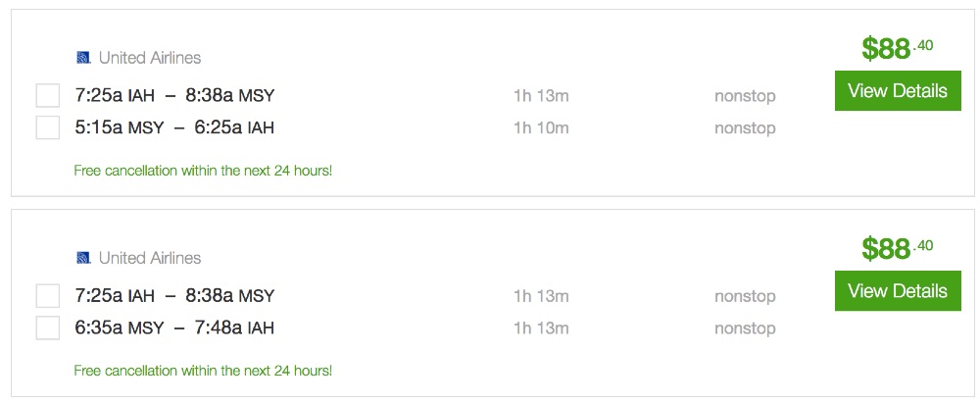The height and width of the screenshot is (403, 980).
Task: Open View Details for the top flight result
Action: pos(897,91)
